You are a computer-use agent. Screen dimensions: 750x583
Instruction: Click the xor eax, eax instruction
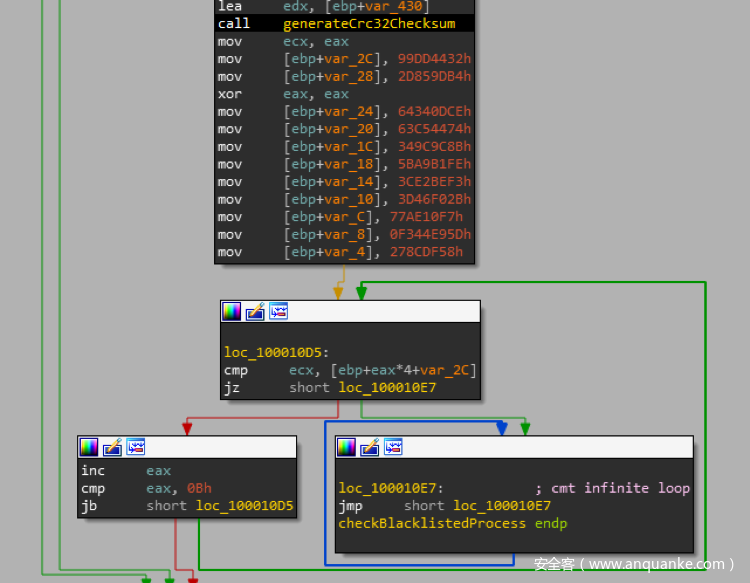(282, 94)
